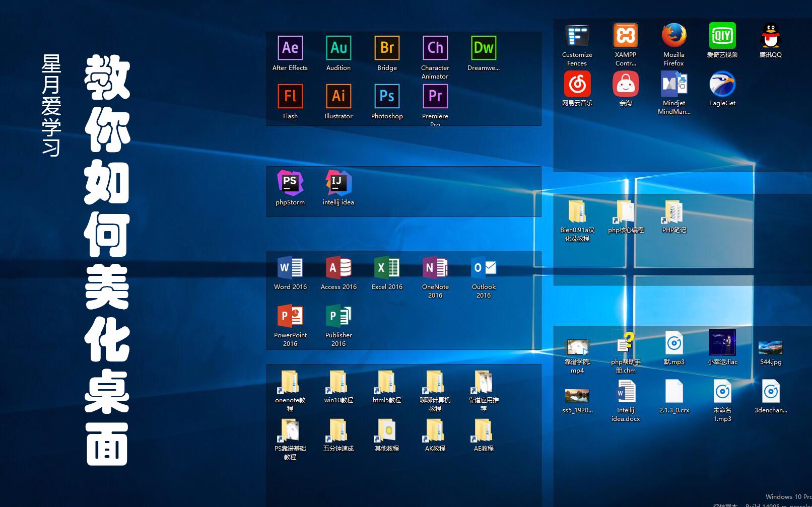Open the intellij idea shortcut
This screenshot has height=507, width=812.
click(339, 182)
